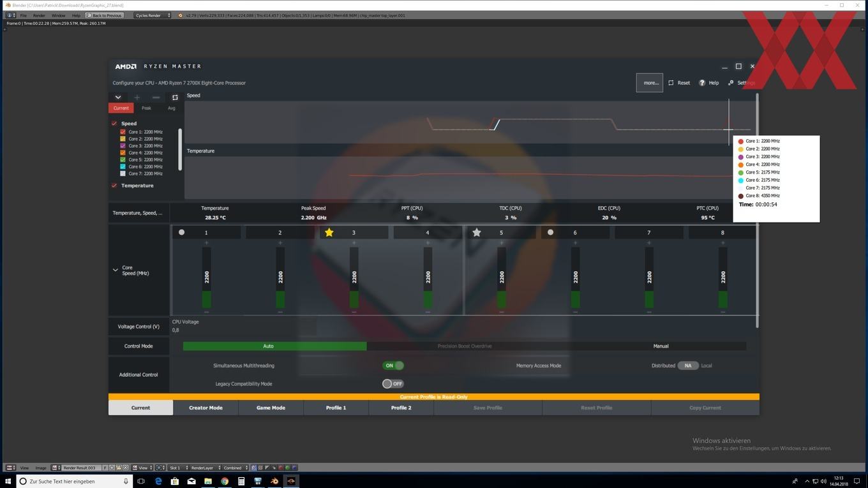The width and height of the screenshot is (868, 488).
Task: Toggle the Core 2 speed checkbox
Action: coord(123,138)
